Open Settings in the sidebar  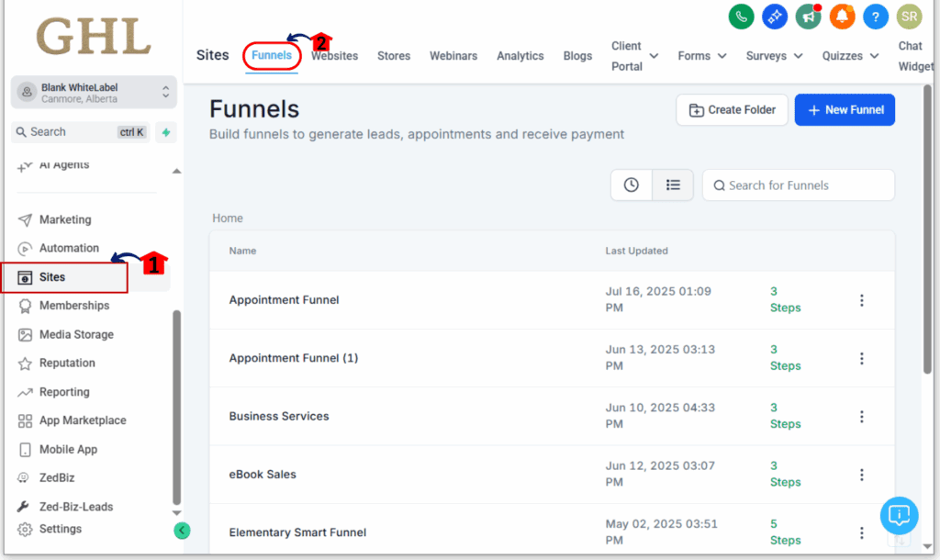coord(60,530)
